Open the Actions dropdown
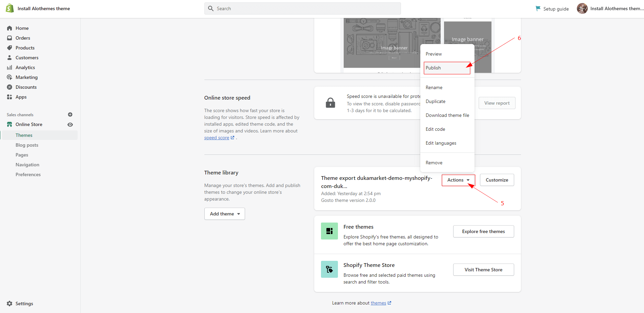This screenshot has height=313, width=644. click(458, 180)
